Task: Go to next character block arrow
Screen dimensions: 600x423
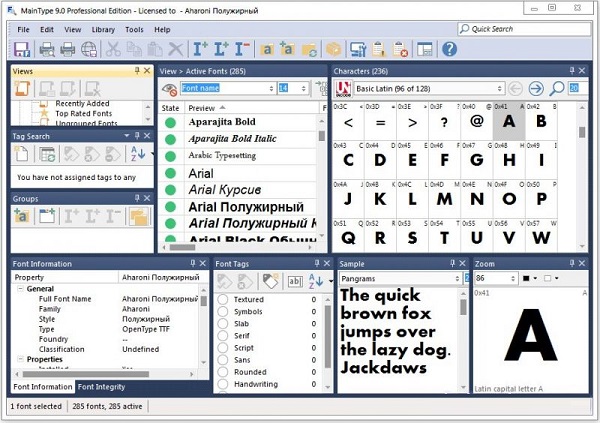Action: coord(536,89)
